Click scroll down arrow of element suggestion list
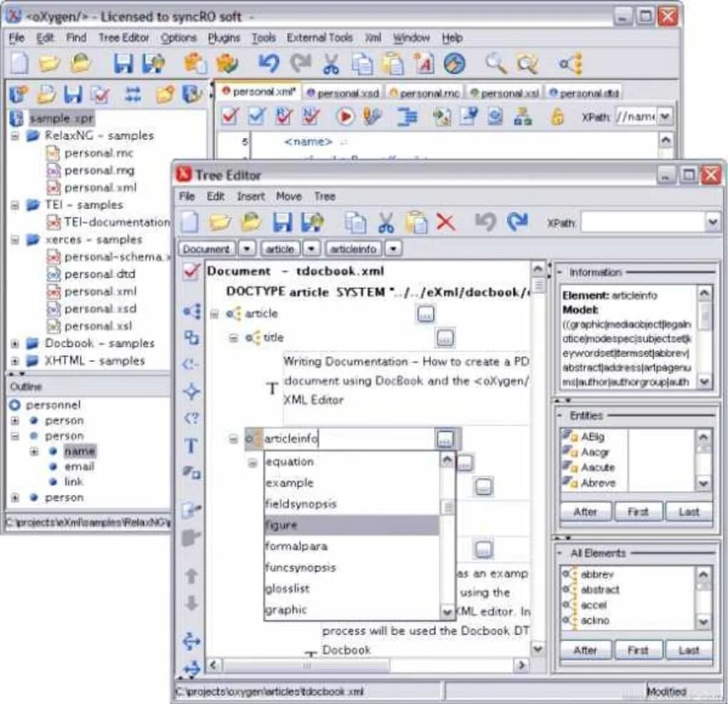 447,612
